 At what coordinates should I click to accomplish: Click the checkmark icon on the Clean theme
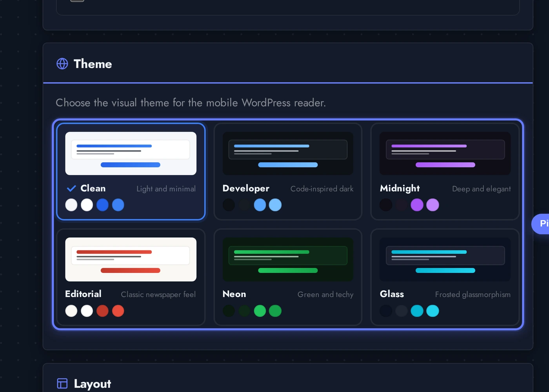[x=71, y=189]
